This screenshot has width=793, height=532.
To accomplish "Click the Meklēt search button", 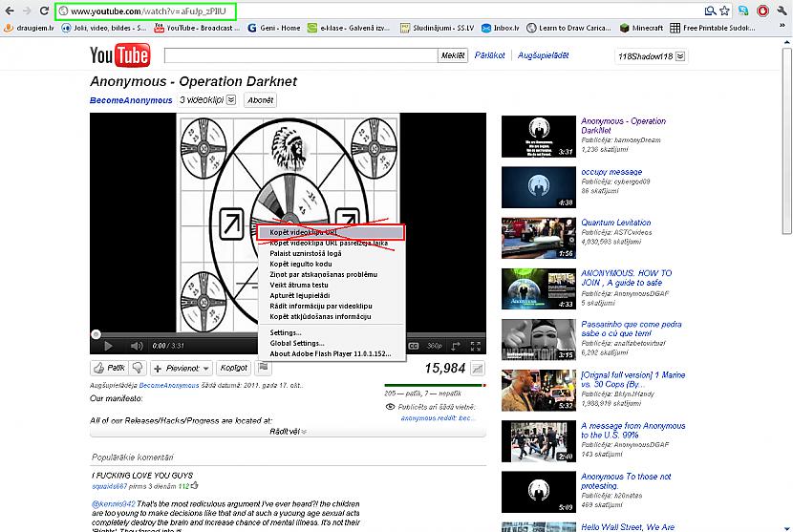I will [453, 55].
